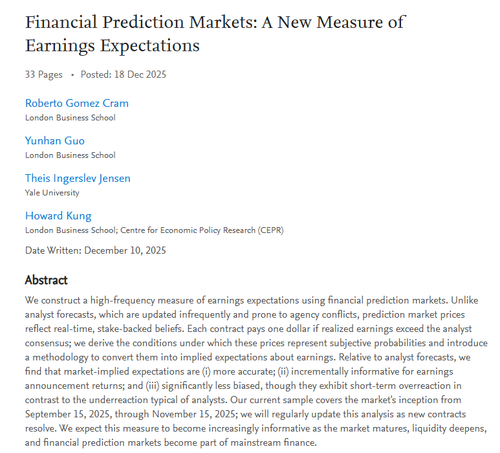500x453 pixels.
Task: Click the 'Posted: 18 Dec 2025' date
Action: click(x=123, y=74)
